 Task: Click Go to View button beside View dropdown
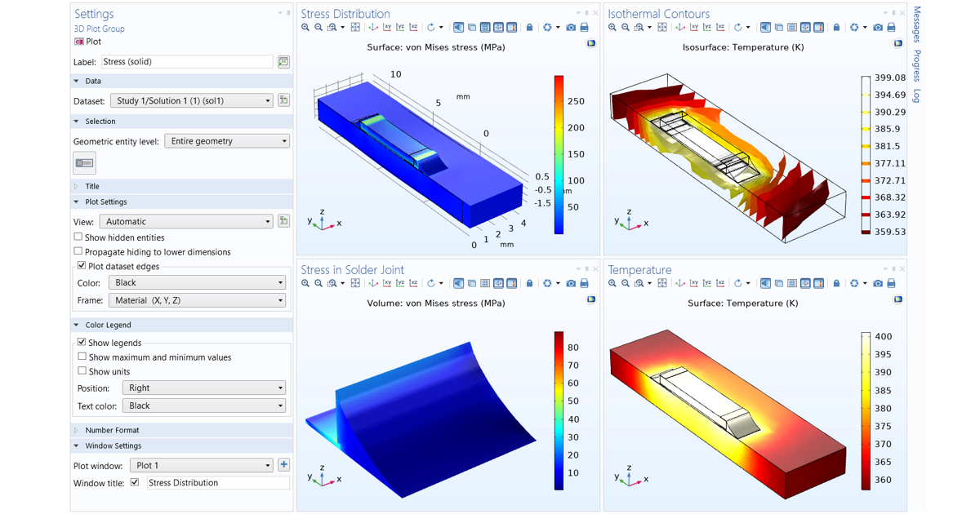(283, 221)
